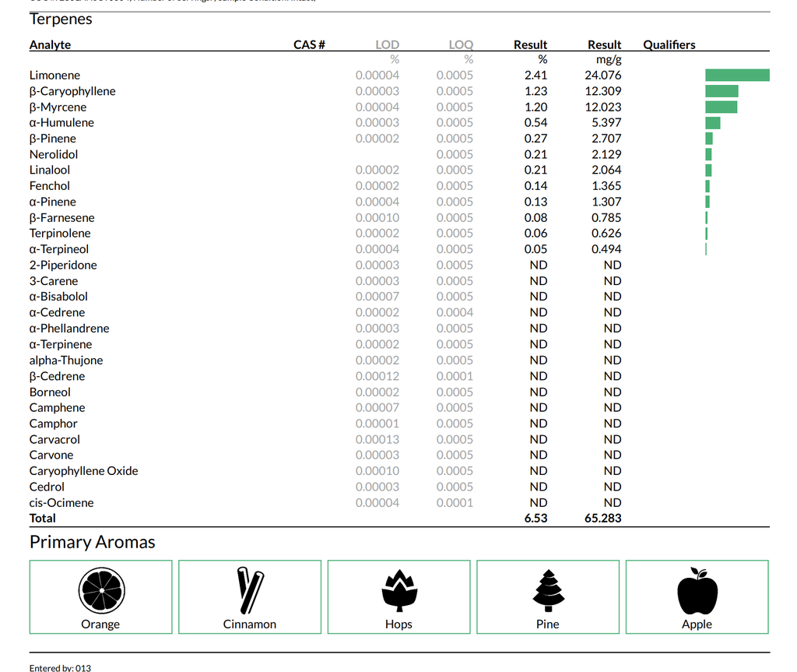Click the Analyte column header
The width and height of the screenshot is (797, 672).
click(50, 44)
